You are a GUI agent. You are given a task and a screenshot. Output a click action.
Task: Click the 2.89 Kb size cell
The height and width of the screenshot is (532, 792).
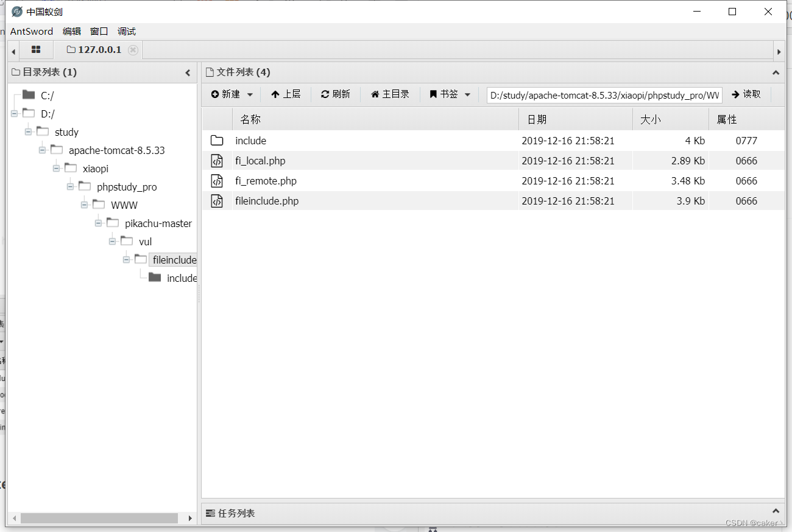tap(688, 161)
